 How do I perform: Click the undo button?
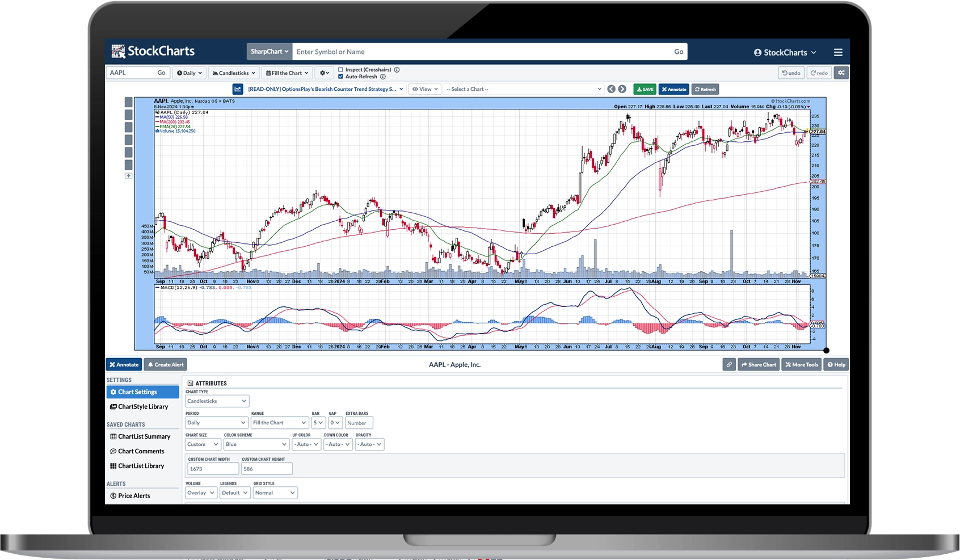coord(791,73)
